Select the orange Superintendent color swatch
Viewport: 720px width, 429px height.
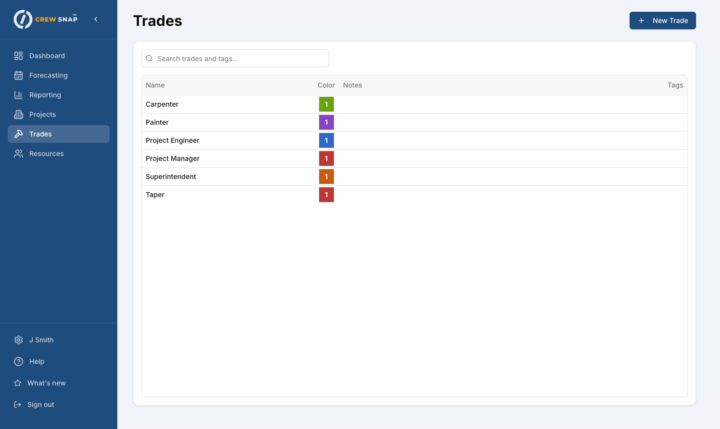pyautogui.click(x=326, y=177)
